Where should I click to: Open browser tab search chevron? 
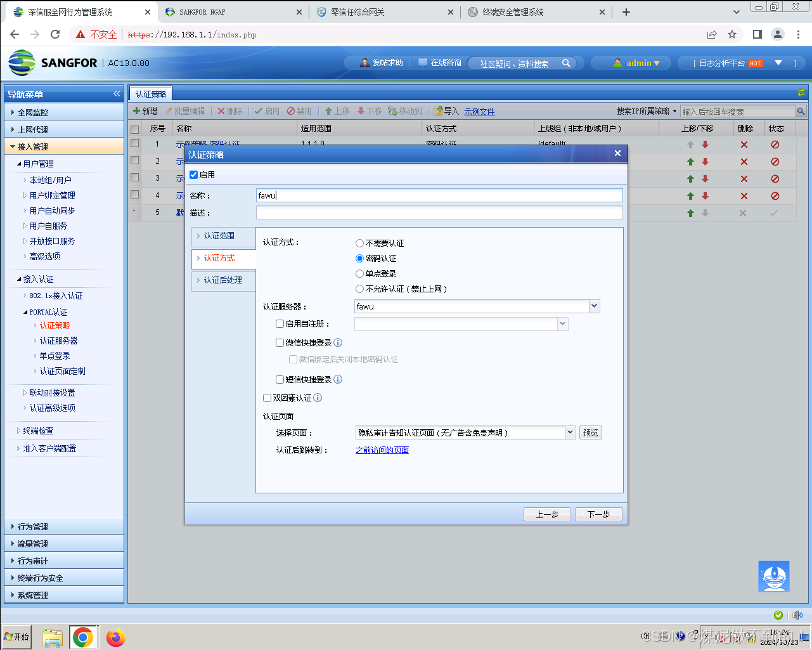(x=736, y=12)
